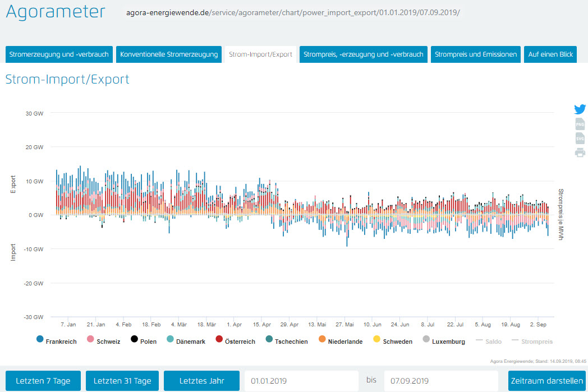Toggle Schweiz series in legend
The image size is (588, 392).
point(103,340)
